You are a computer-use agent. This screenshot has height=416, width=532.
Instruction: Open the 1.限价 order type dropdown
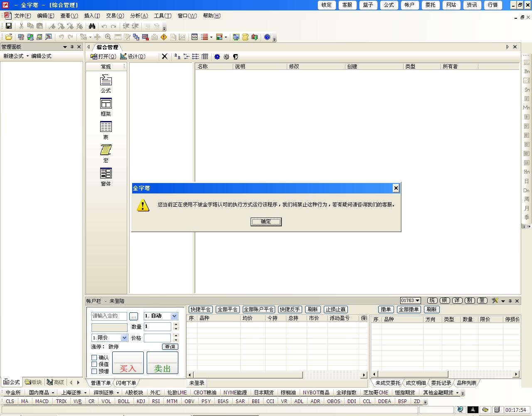pyautogui.click(x=124, y=338)
